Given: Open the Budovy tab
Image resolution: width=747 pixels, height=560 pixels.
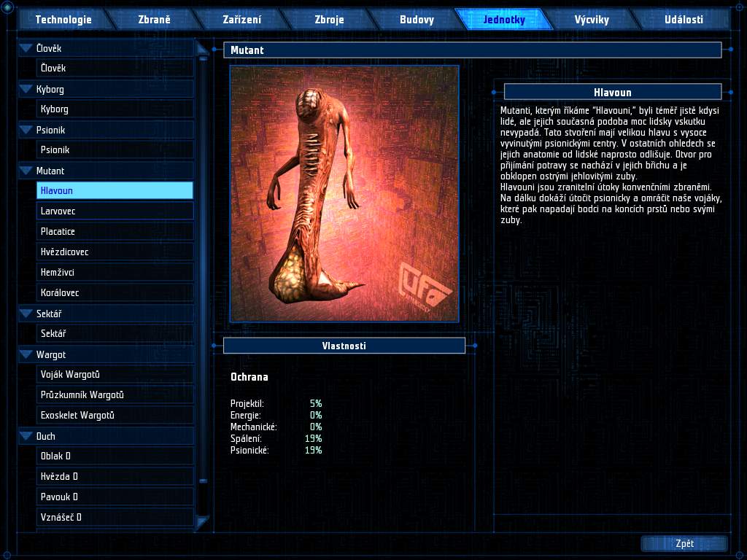Looking at the screenshot, I should pyautogui.click(x=417, y=20).
